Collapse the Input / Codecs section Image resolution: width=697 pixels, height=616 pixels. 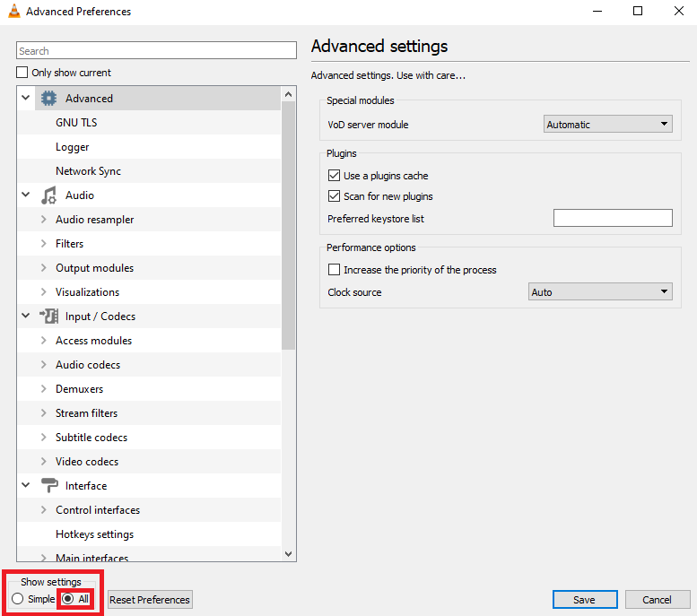point(26,316)
